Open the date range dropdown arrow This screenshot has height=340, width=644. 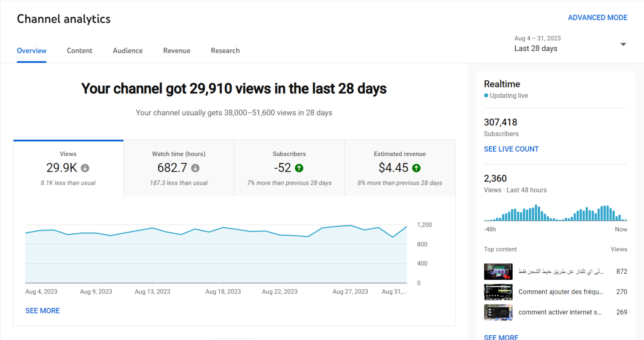click(x=623, y=44)
